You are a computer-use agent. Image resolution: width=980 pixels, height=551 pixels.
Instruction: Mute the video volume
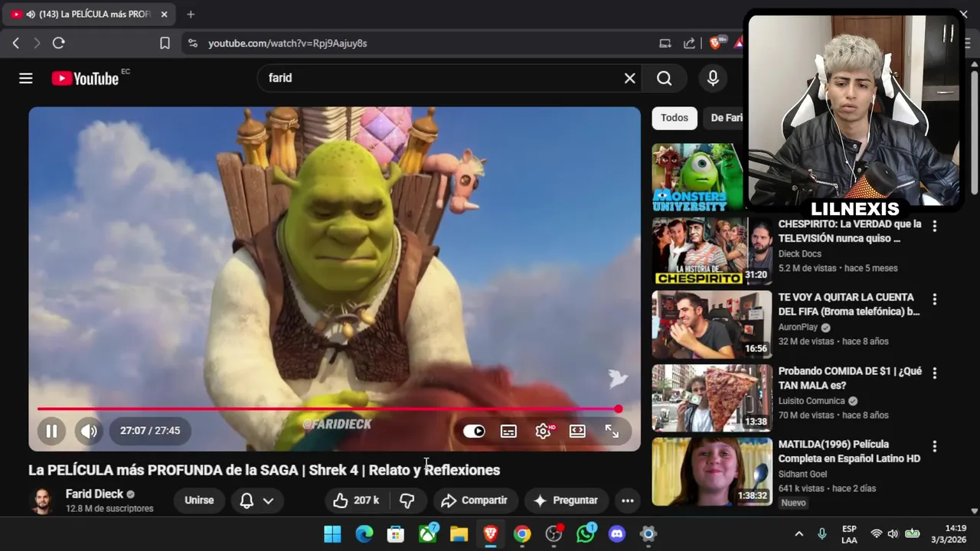(x=89, y=431)
